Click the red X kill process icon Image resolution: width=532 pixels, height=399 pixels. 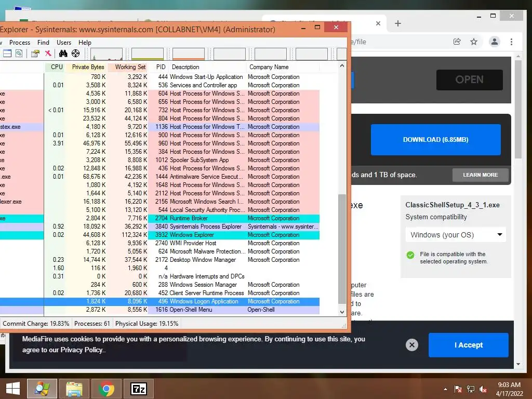pyautogui.click(x=48, y=54)
